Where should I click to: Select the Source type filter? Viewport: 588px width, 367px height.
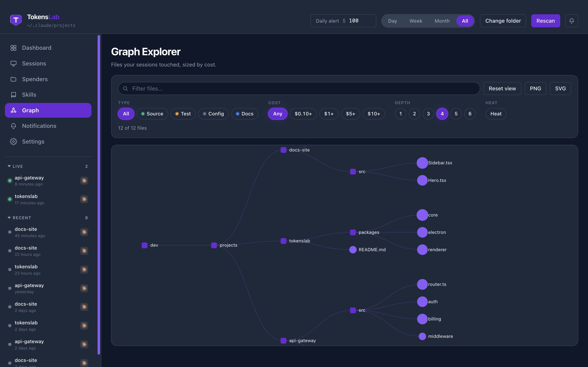pyautogui.click(x=152, y=114)
